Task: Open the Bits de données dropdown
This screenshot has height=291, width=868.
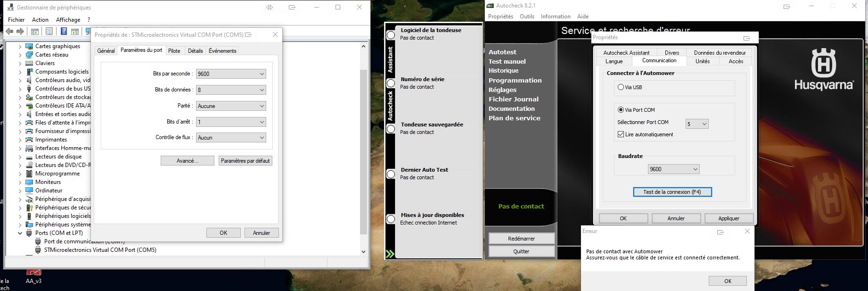Action: coord(231,90)
